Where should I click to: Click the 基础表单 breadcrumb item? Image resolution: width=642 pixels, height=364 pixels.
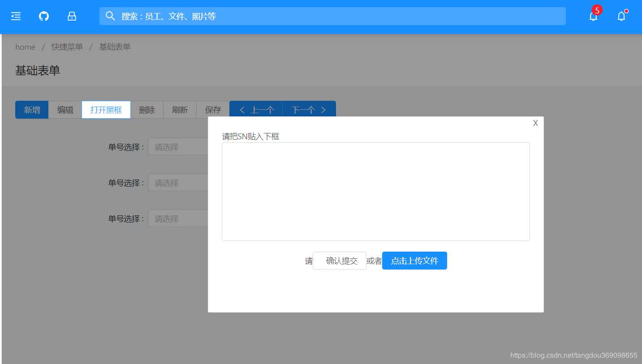tap(115, 47)
